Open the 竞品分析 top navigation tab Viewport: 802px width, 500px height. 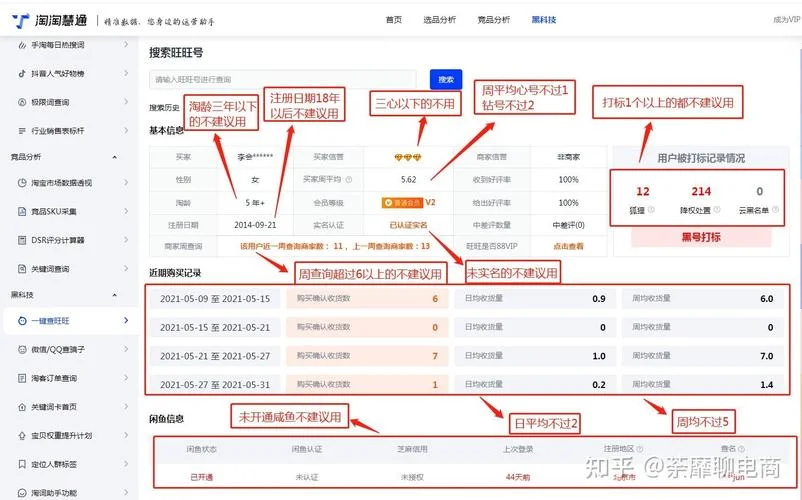click(x=494, y=20)
